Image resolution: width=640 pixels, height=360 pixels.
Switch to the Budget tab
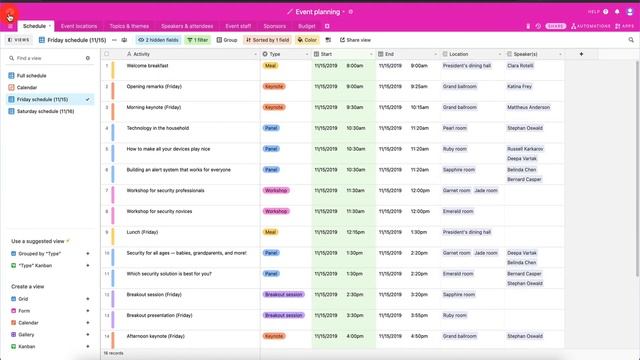307,26
